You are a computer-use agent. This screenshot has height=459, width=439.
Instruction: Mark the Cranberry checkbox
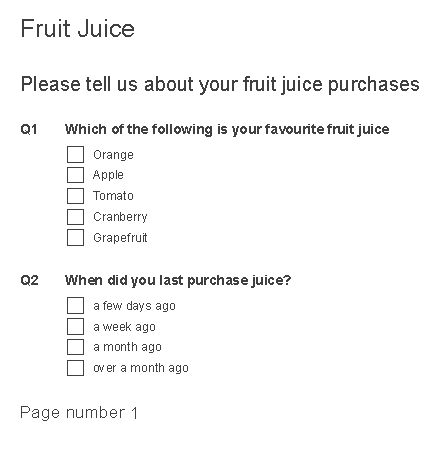tap(75, 217)
